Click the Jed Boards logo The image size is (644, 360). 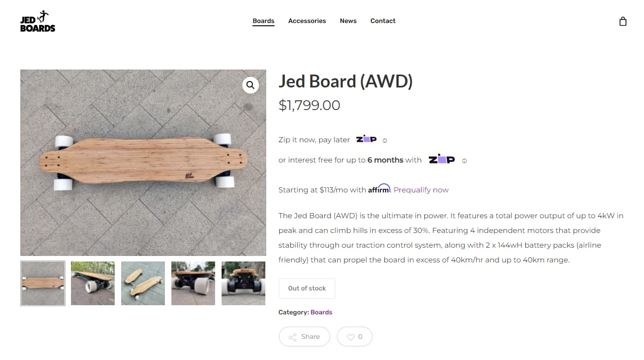[38, 21]
